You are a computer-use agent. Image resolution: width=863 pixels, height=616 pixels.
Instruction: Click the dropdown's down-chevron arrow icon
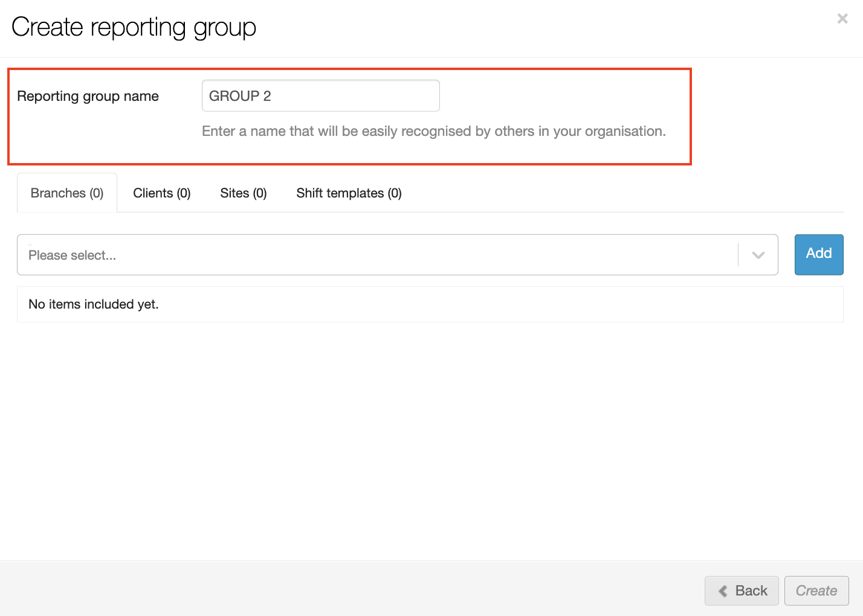click(758, 255)
